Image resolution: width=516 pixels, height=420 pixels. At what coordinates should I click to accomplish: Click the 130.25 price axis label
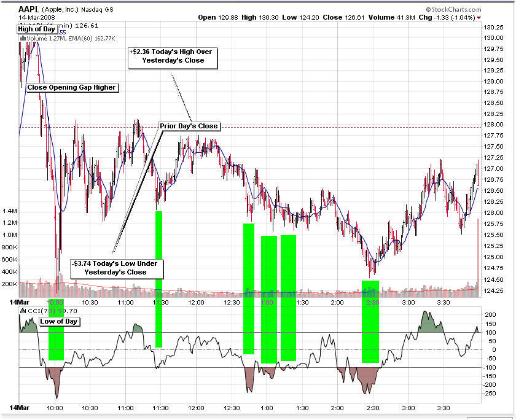point(493,27)
